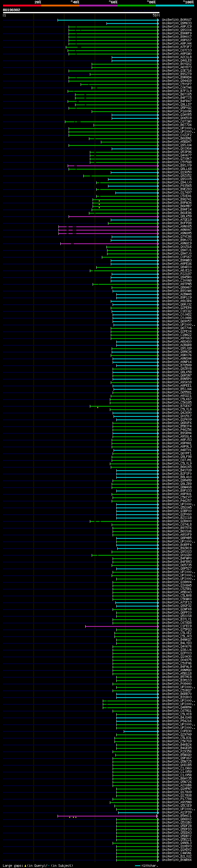Click the purple ~60% identity color band
The height and width of the screenshot is (868, 197).
98,6
